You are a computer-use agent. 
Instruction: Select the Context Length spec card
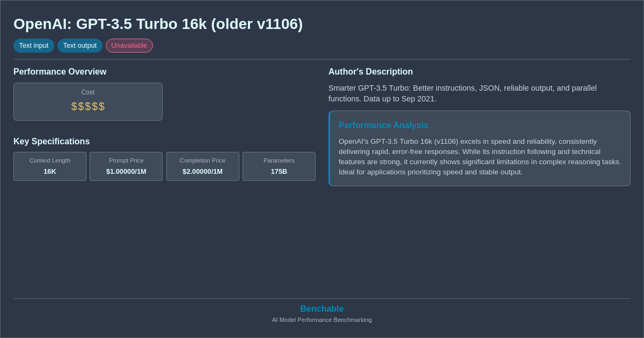(x=49, y=166)
